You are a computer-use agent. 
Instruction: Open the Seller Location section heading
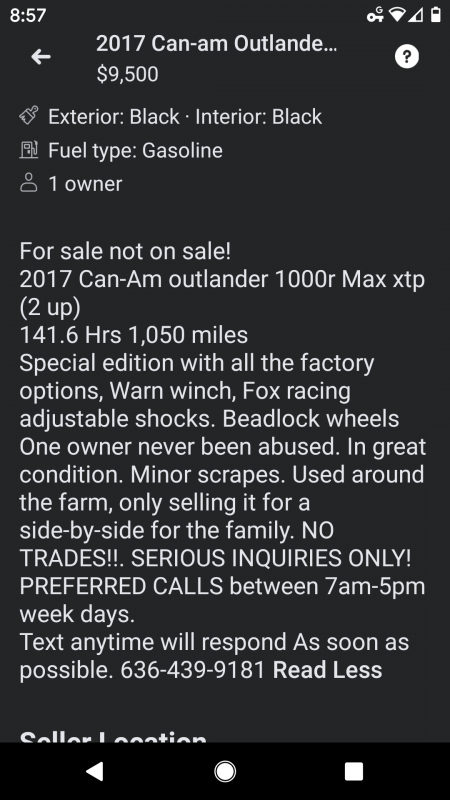(113, 736)
